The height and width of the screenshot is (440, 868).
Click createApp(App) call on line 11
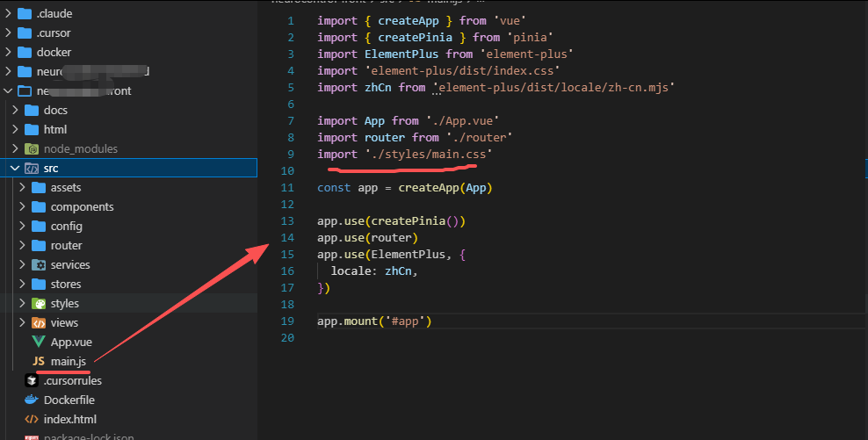coord(445,188)
